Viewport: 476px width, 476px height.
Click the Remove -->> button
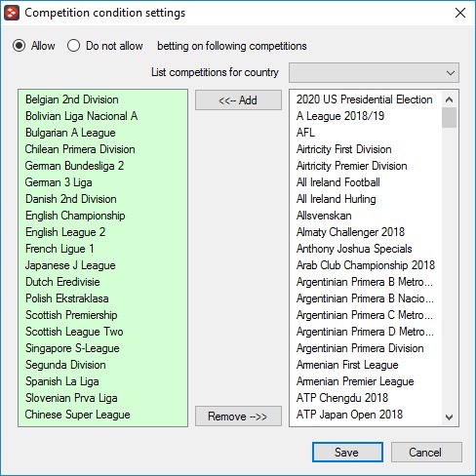[238, 416]
